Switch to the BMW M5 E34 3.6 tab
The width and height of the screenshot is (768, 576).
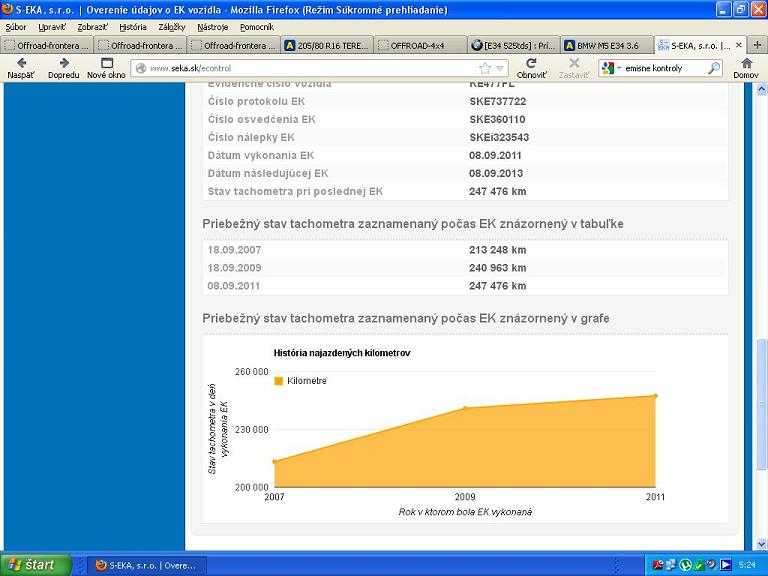pyautogui.click(x=606, y=46)
